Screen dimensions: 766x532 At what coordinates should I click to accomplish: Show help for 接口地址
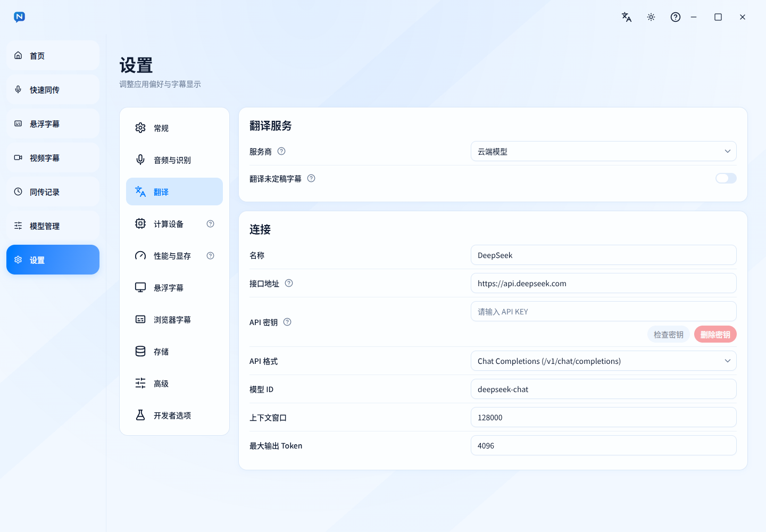[x=289, y=283]
